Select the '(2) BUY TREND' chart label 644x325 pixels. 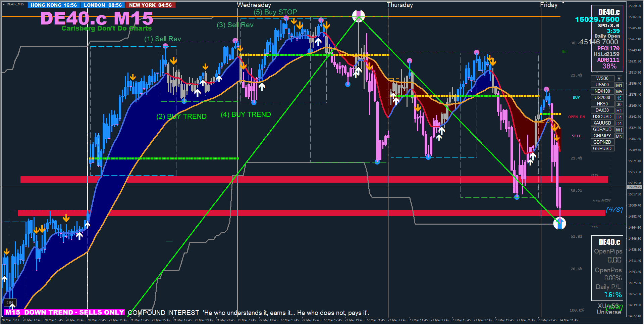[181, 117]
